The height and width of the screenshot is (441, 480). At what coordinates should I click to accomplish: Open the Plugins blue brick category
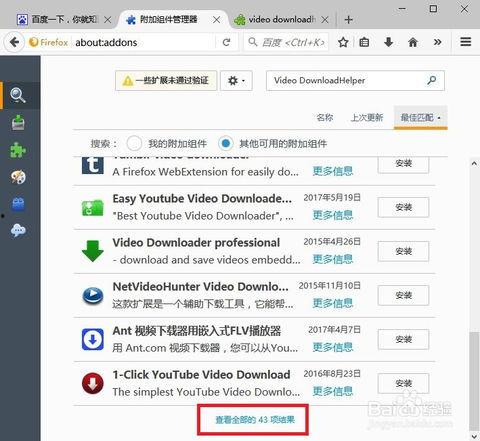(18, 203)
